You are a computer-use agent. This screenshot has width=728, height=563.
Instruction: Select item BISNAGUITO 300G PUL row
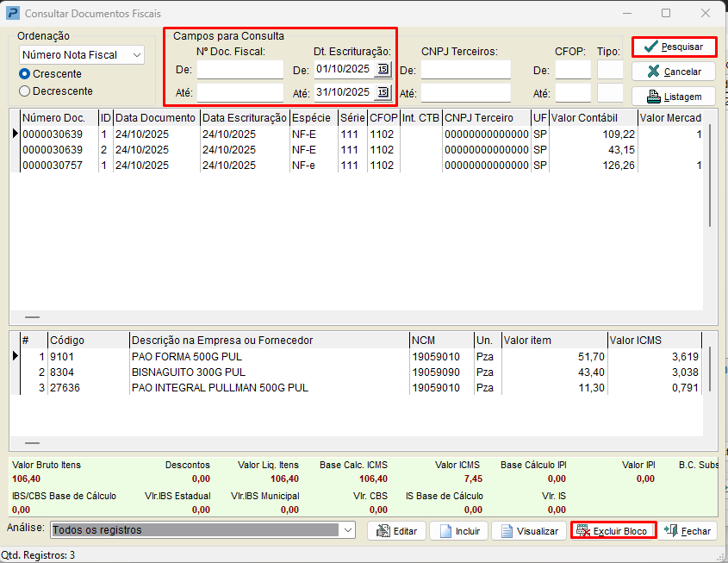point(188,372)
